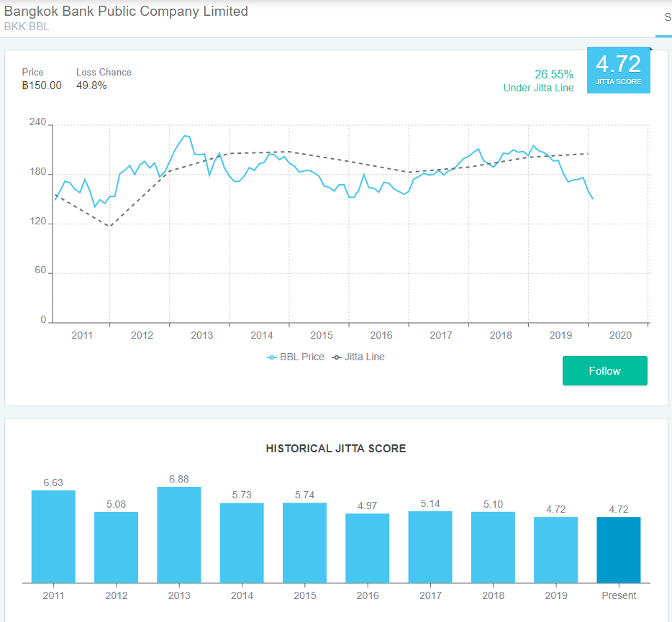Click the 6.88 score label above 2013
This screenshot has width=672, height=622.
179,479
